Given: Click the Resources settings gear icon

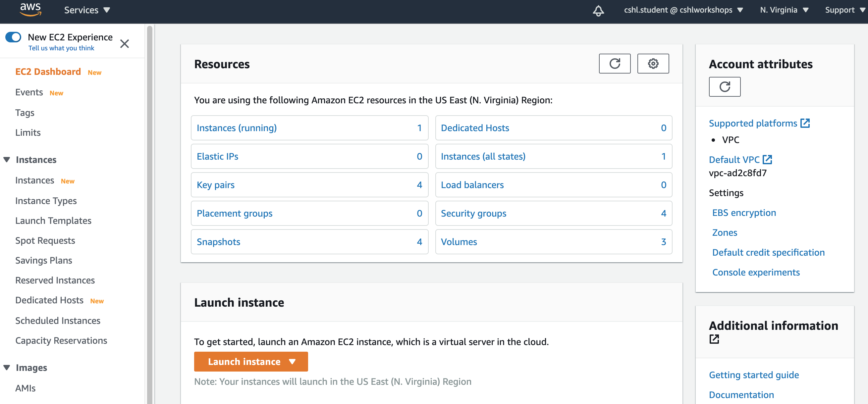Looking at the screenshot, I should click(653, 64).
